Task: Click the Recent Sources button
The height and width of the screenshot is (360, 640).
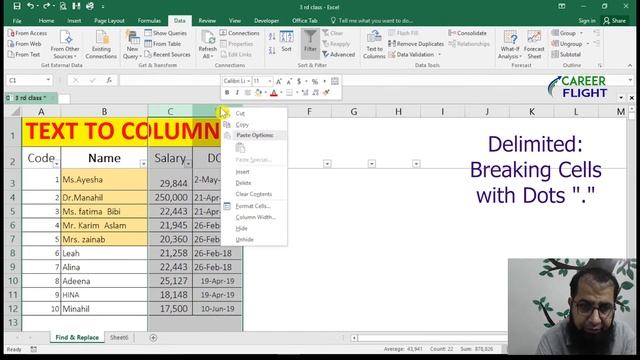Action: (167, 54)
